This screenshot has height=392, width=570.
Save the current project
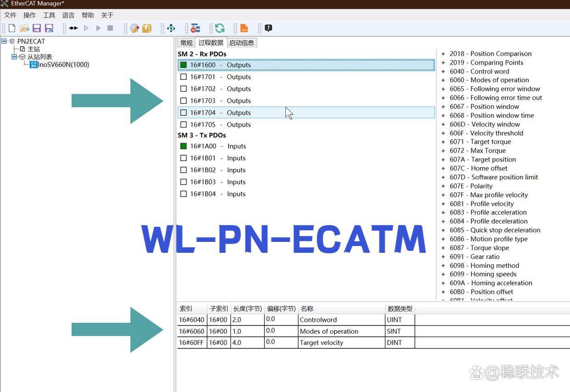[37, 28]
